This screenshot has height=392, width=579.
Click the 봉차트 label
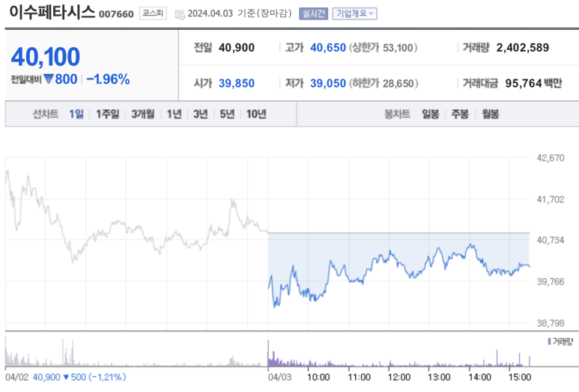[x=397, y=114]
